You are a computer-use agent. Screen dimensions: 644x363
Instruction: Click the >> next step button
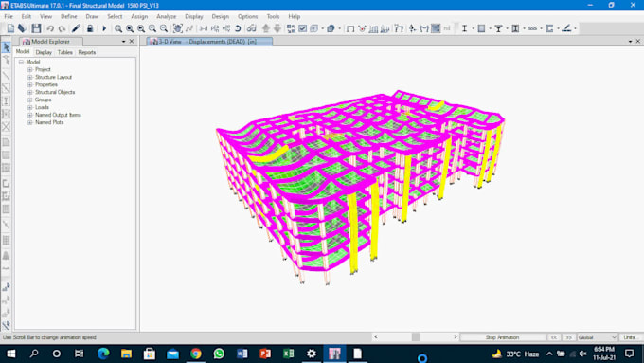click(569, 337)
